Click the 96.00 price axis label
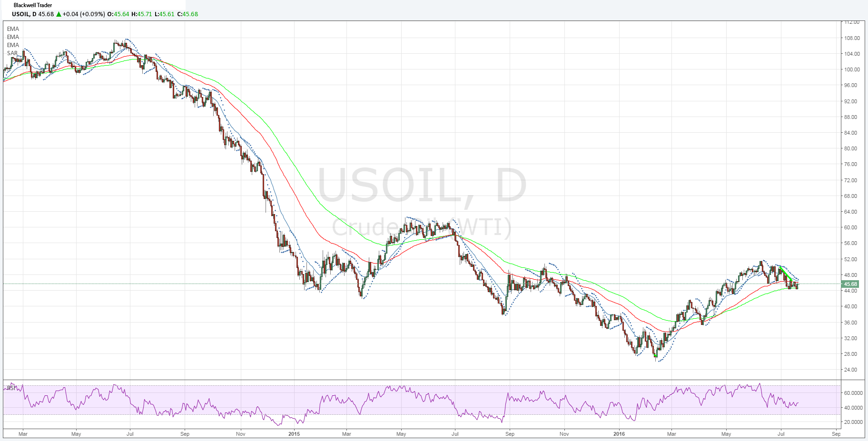Image resolution: width=868 pixels, height=441 pixels. pos(850,85)
